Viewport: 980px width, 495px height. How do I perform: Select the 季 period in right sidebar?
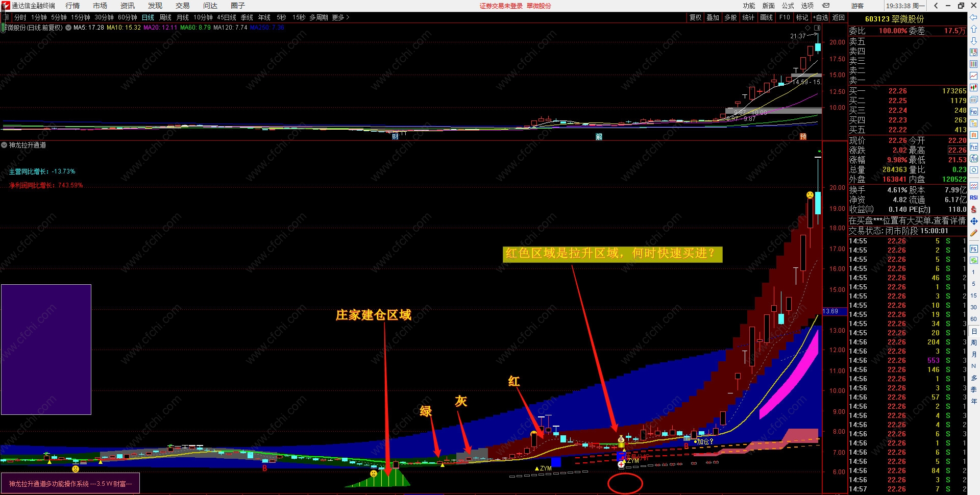(x=974, y=389)
